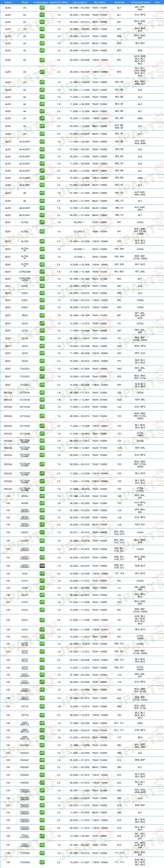The height and width of the screenshot is (868, 164).
Task: Click petrol icon in Golf Variant AJ5 row
Action: [42, 698]
